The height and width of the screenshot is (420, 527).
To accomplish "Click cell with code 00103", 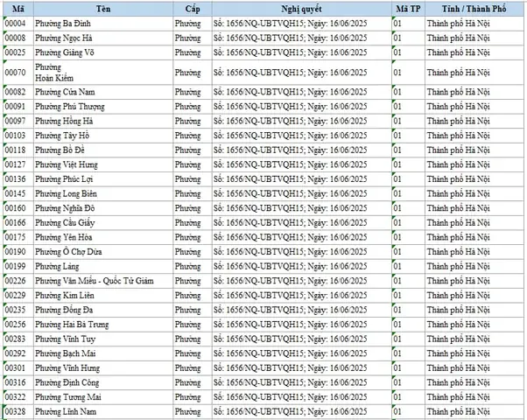I will pos(18,136).
